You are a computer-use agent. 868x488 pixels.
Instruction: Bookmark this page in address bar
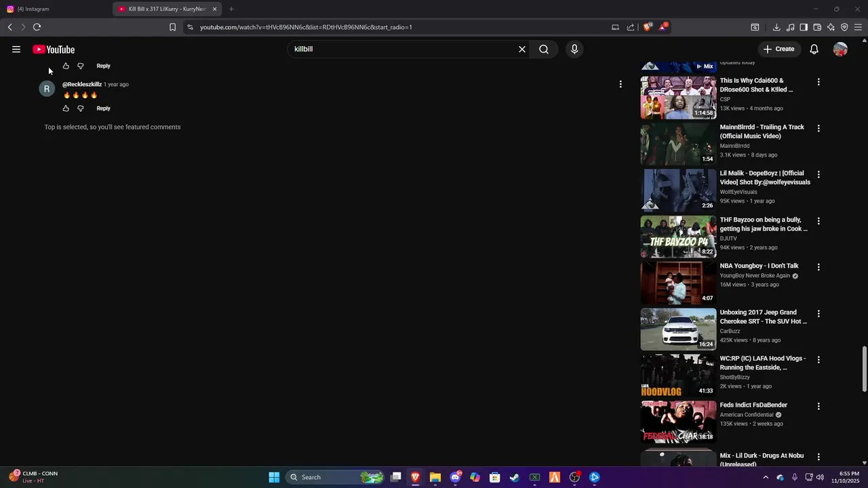172,27
